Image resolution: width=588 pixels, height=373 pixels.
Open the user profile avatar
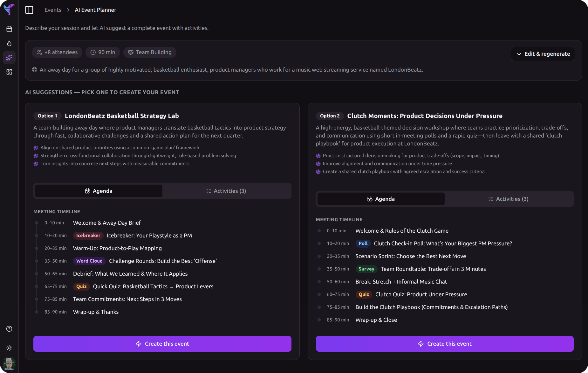tap(9, 364)
